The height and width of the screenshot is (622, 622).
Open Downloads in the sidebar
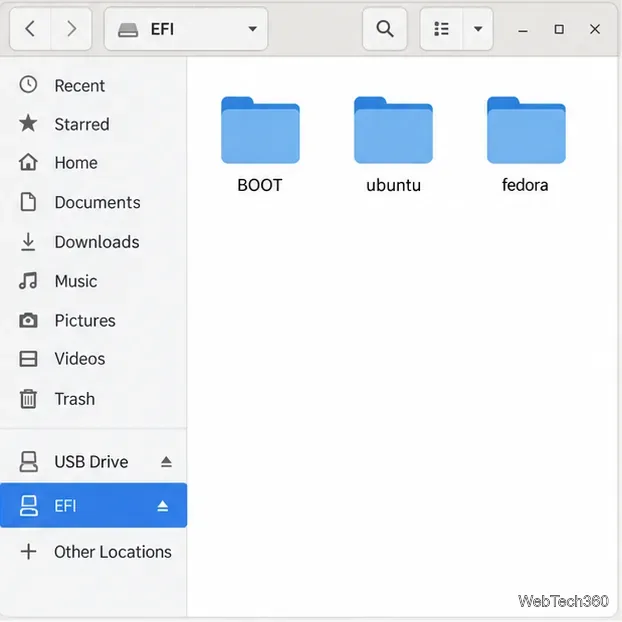coord(93,242)
